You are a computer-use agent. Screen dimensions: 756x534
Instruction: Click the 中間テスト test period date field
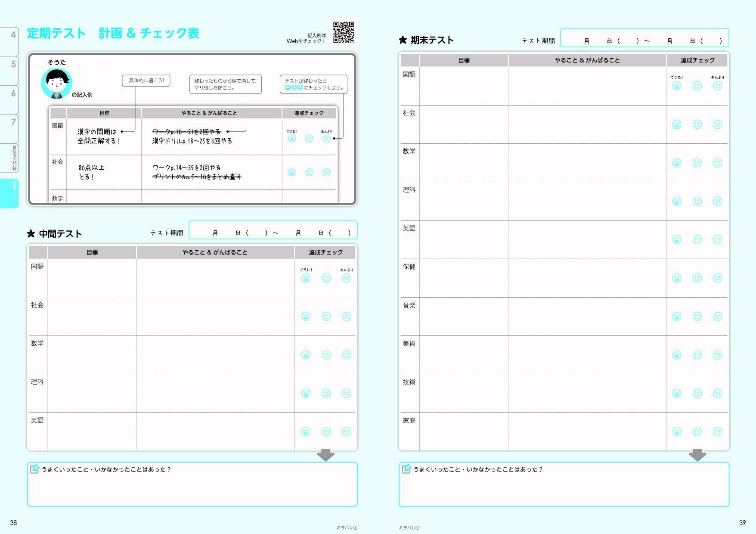tap(273, 230)
